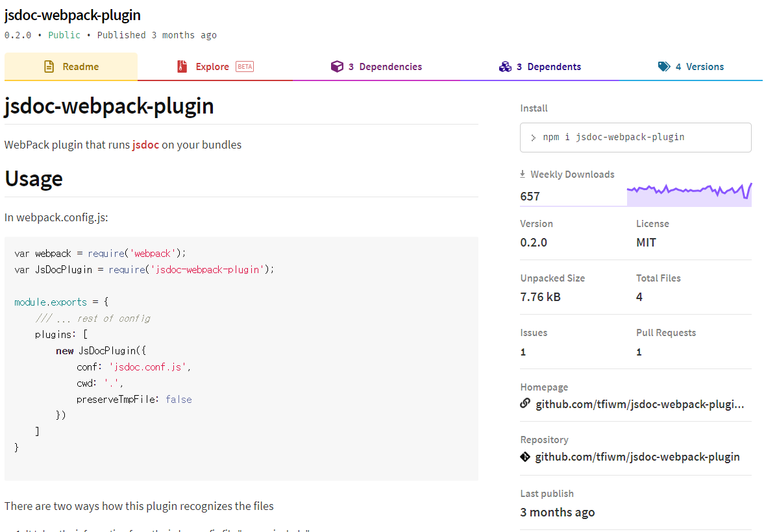The width and height of the screenshot is (777, 532).
Task: Click the new JsDocPlugin({ code line
Action: point(101,351)
